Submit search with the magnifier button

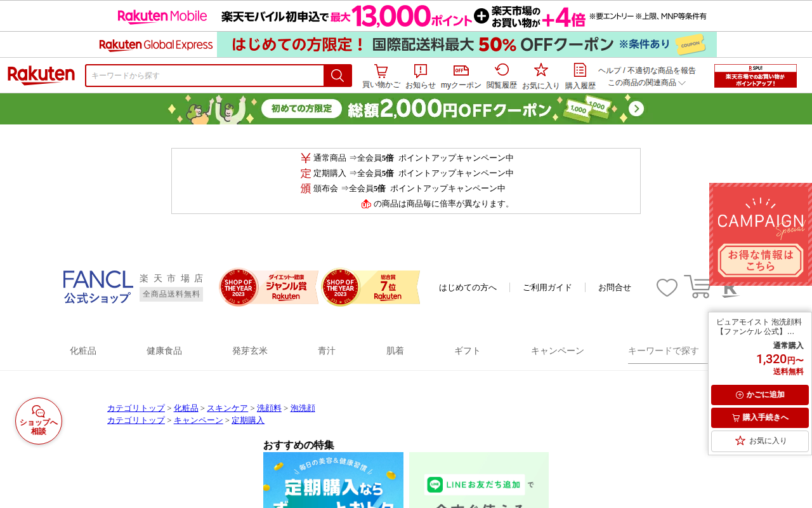coord(337,76)
